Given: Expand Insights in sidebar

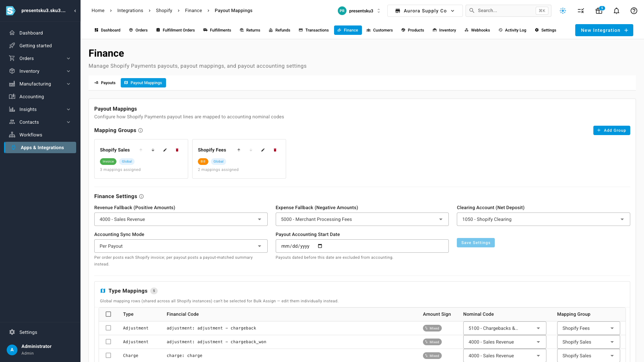Looking at the screenshot, I should 40,109.
